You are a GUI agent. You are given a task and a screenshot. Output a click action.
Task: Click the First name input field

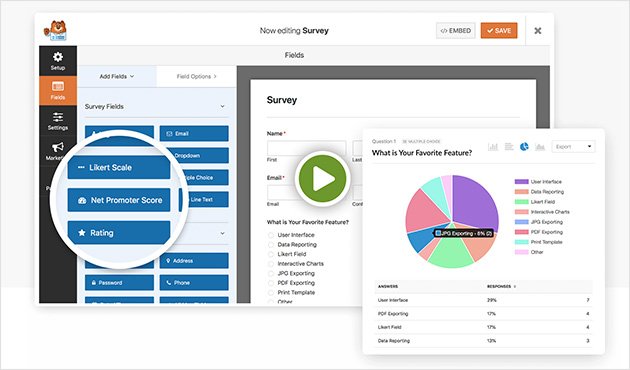307,148
